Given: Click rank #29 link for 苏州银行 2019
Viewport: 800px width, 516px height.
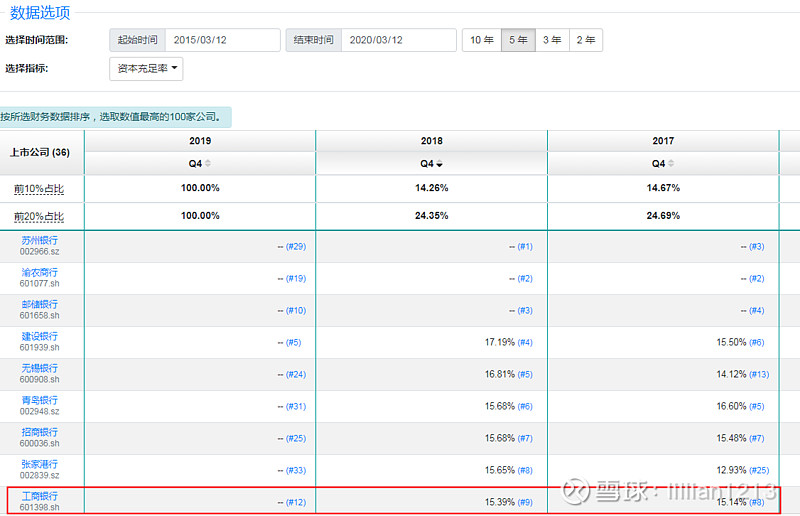Looking at the screenshot, I should tap(295, 246).
